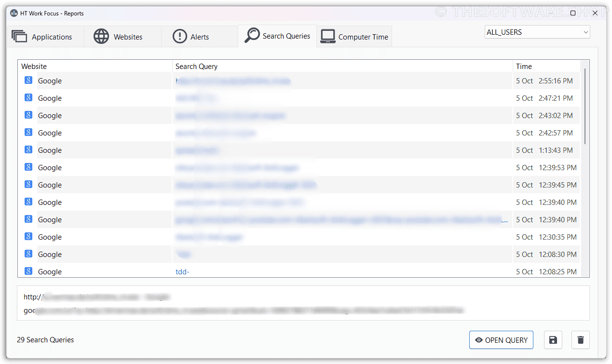Open the Websites tab
This screenshot has width=612, height=364.
click(x=122, y=37)
